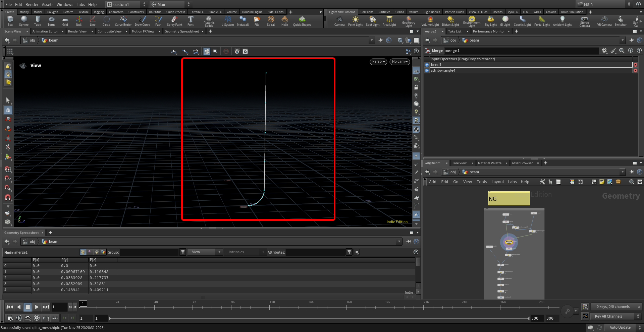Open the No cam camera dropdown
The height and width of the screenshot is (332, 644).
click(x=399, y=62)
